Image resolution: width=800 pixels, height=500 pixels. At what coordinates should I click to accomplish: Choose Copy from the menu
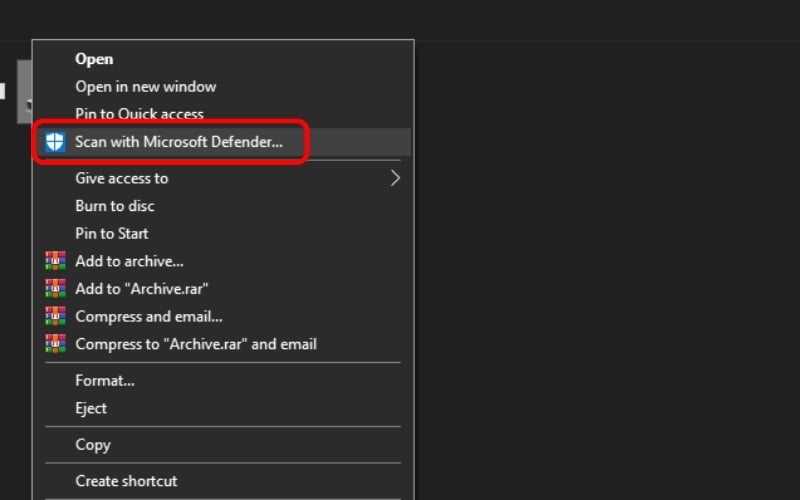(223, 444)
